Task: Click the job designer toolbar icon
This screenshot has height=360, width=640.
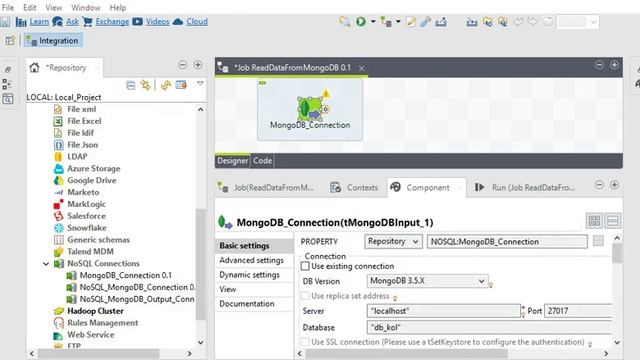Action: [x=386, y=21]
